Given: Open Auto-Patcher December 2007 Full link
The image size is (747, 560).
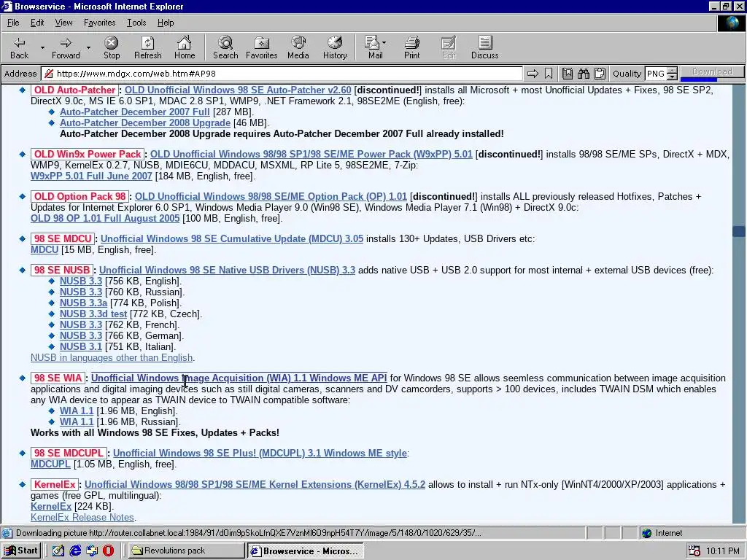Looking at the screenshot, I should (135, 112).
